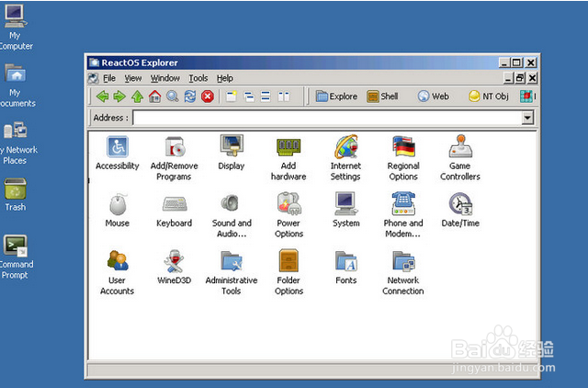Select the Trash desktop icon
The height and width of the screenshot is (388, 588).
(16, 195)
